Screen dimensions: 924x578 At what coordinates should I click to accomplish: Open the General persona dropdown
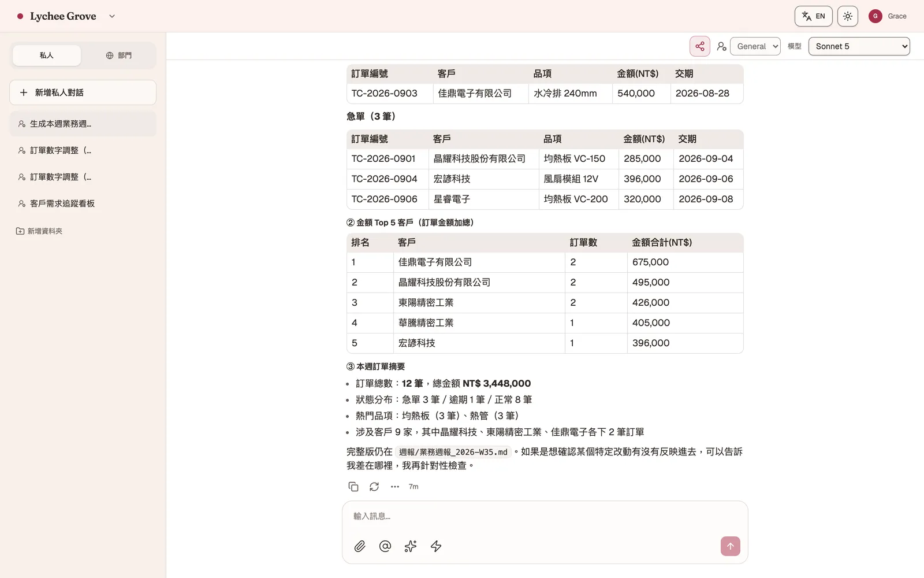[x=755, y=46]
